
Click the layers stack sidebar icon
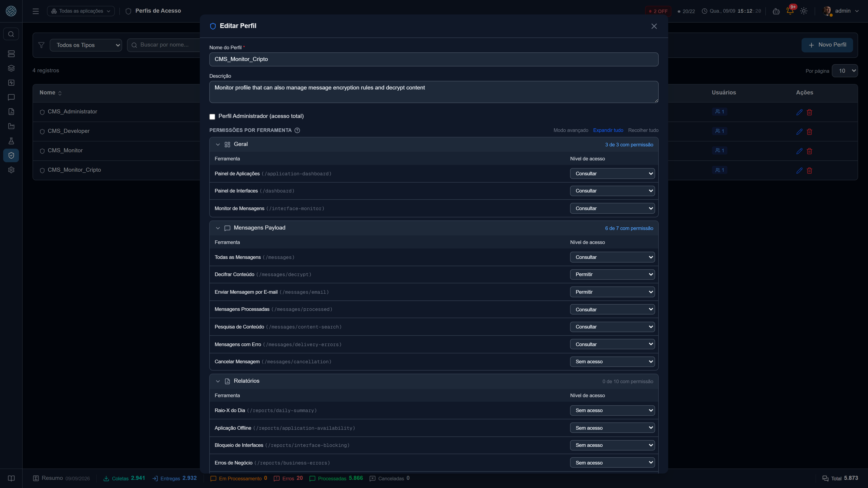[x=11, y=68]
